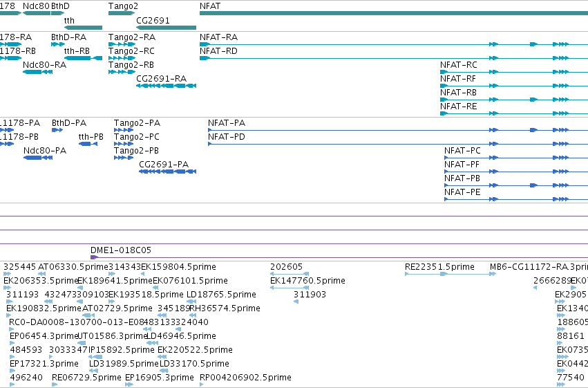Click the Tango2-RC transcript label
Image resolution: width=588 pixels, height=388 pixels.
pos(131,51)
